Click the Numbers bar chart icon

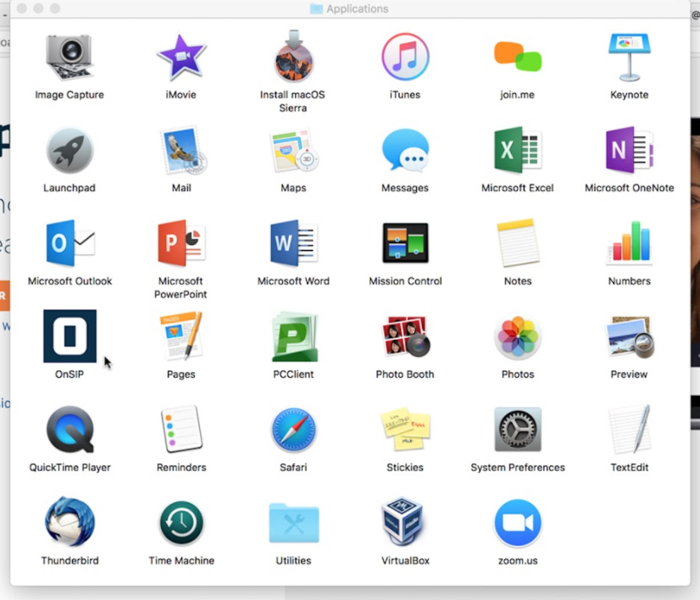[630, 242]
